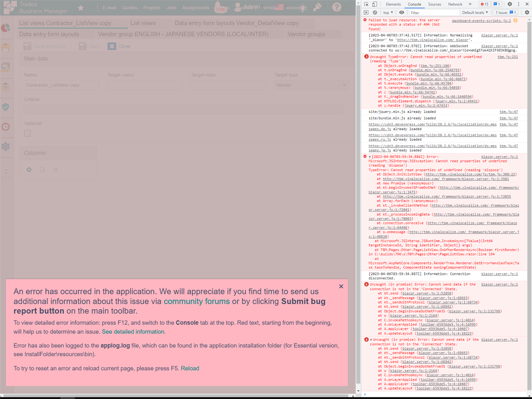Click the 1 Issue button
The width and height of the screenshot is (532, 399).
(506, 13)
